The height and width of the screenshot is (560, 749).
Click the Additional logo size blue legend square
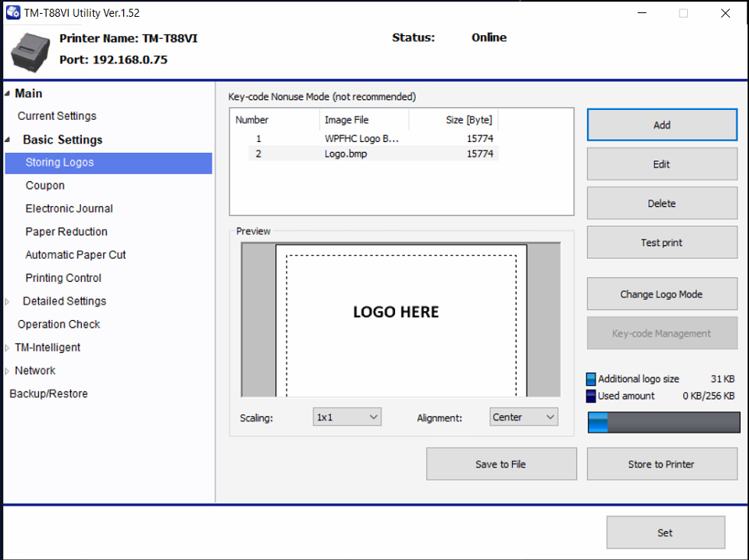591,379
